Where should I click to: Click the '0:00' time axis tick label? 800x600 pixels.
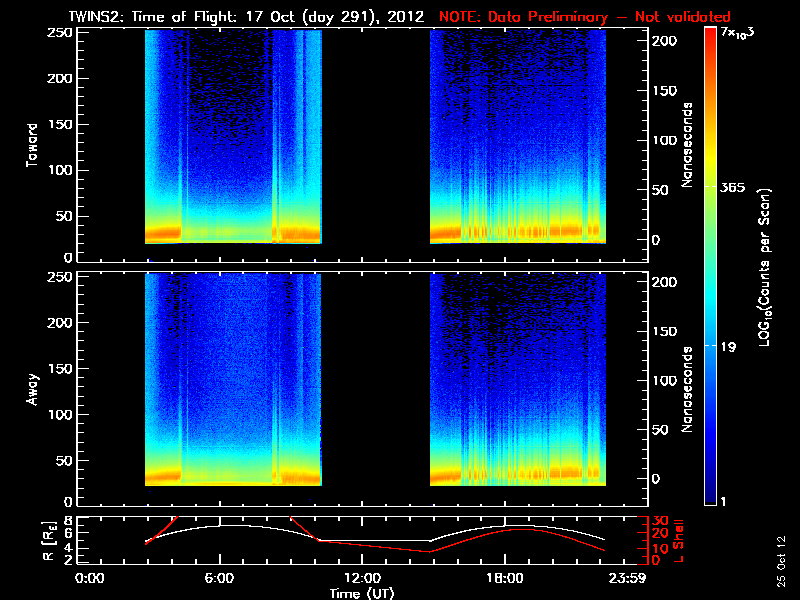pos(90,578)
